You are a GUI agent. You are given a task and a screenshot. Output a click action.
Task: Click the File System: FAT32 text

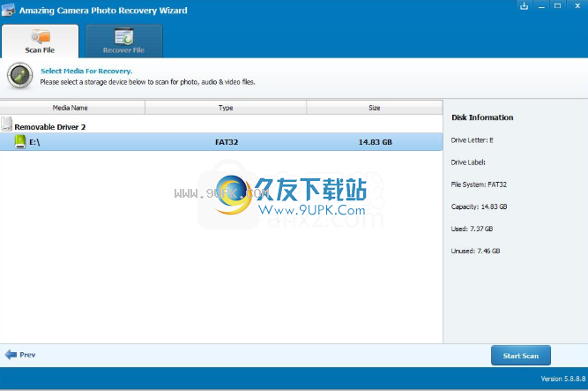click(479, 184)
